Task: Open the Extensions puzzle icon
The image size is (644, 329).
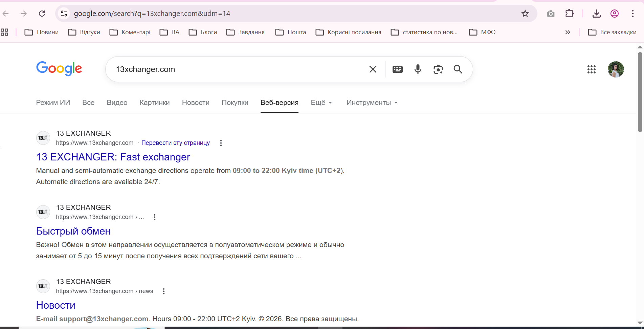Action: click(570, 14)
